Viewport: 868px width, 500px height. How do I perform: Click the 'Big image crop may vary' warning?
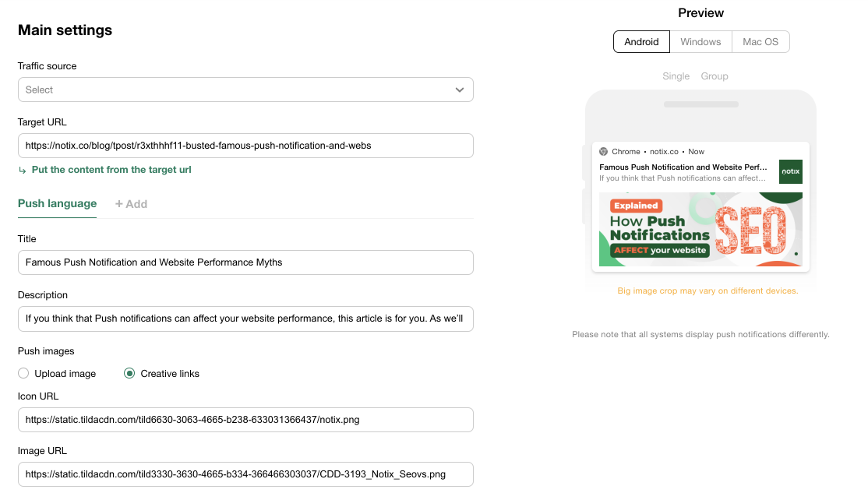click(708, 291)
